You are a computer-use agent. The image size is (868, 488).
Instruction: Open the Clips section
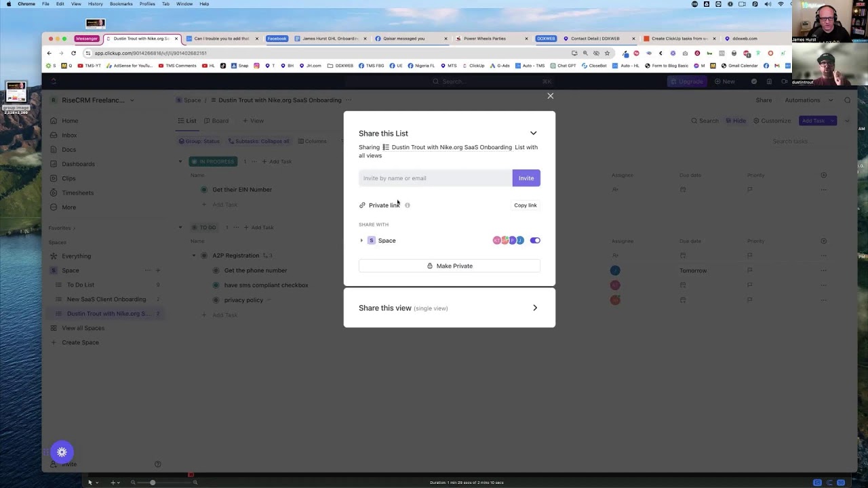pyautogui.click(x=68, y=178)
